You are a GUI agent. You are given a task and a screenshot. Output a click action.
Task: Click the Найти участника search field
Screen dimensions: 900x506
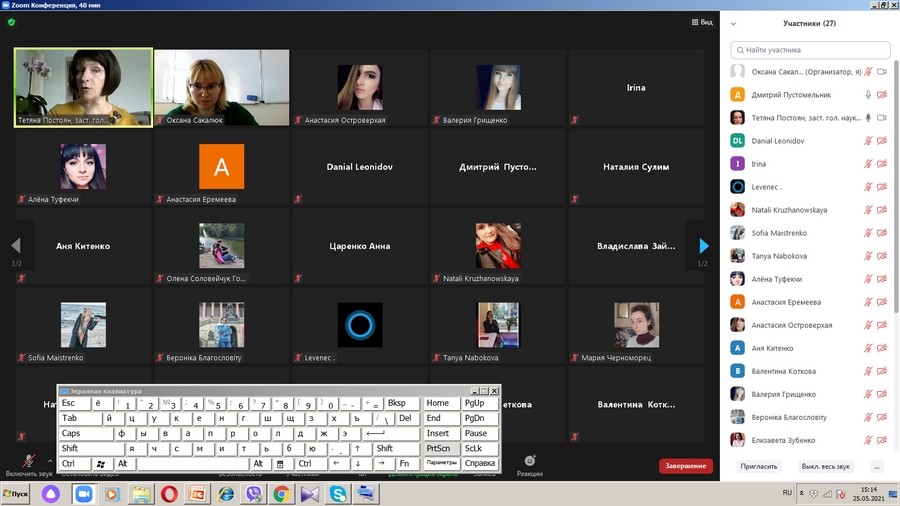(810, 49)
